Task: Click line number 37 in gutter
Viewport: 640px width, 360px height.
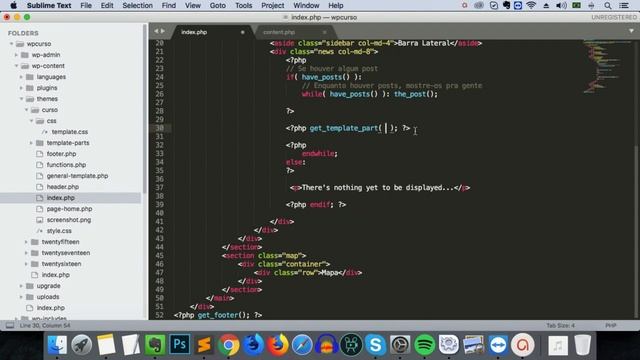Action: tap(159, 188)
